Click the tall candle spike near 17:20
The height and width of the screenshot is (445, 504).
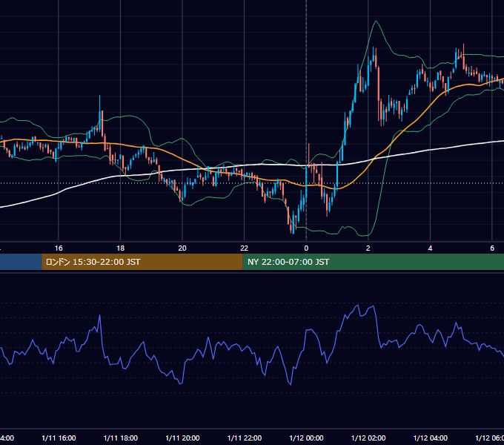point(99,113)
